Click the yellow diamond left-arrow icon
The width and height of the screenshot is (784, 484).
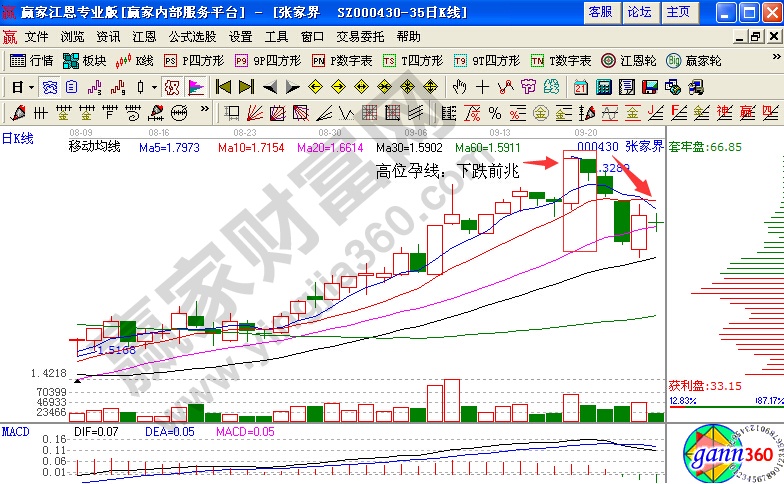click(x=316, y=88)
